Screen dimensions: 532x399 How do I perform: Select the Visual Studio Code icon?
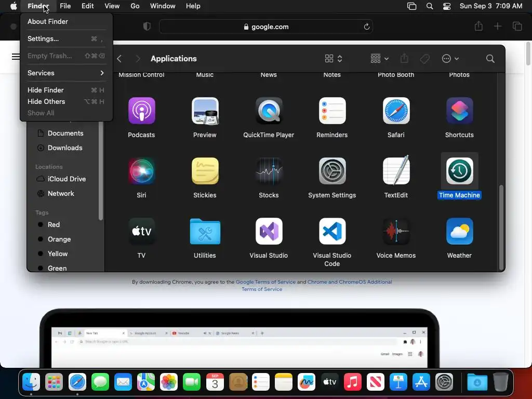[x=332, y=231]
